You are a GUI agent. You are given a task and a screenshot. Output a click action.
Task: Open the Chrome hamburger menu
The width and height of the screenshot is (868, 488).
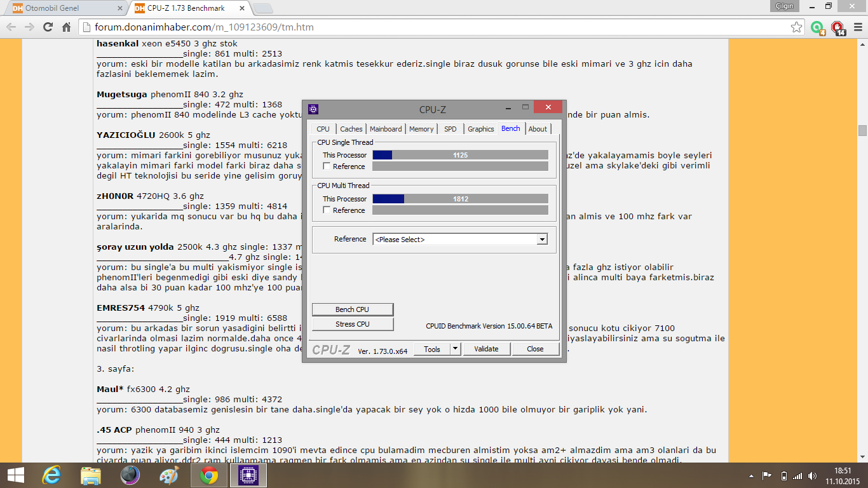(x=857, y=27)
